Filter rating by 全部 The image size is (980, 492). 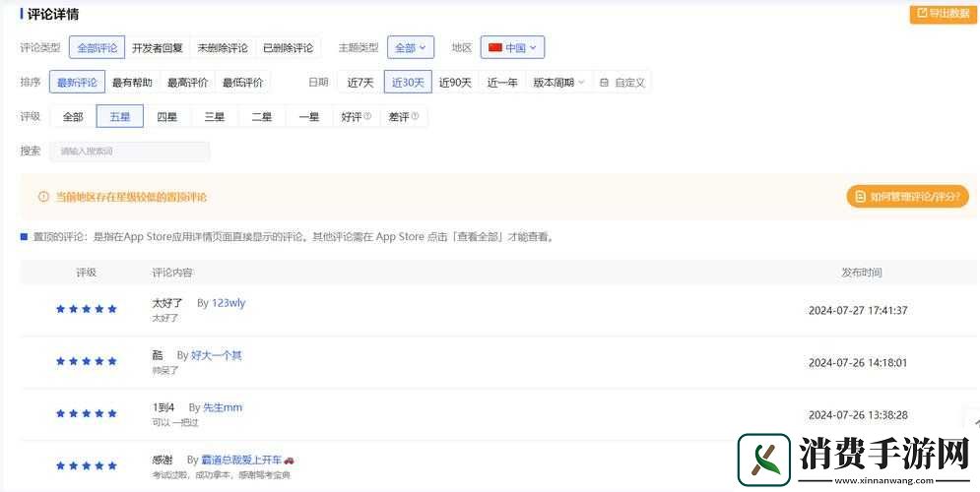pyautogui.click(x=73, y=116)
